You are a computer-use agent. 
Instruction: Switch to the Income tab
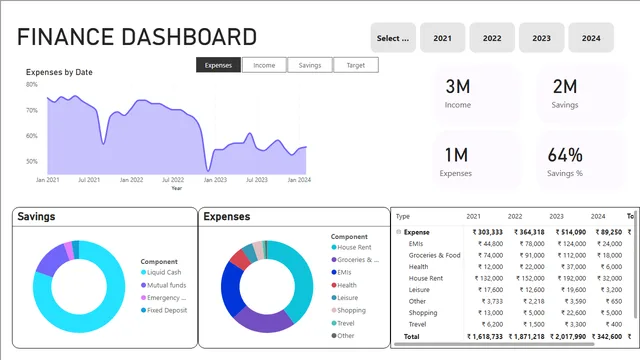[264, 65]
